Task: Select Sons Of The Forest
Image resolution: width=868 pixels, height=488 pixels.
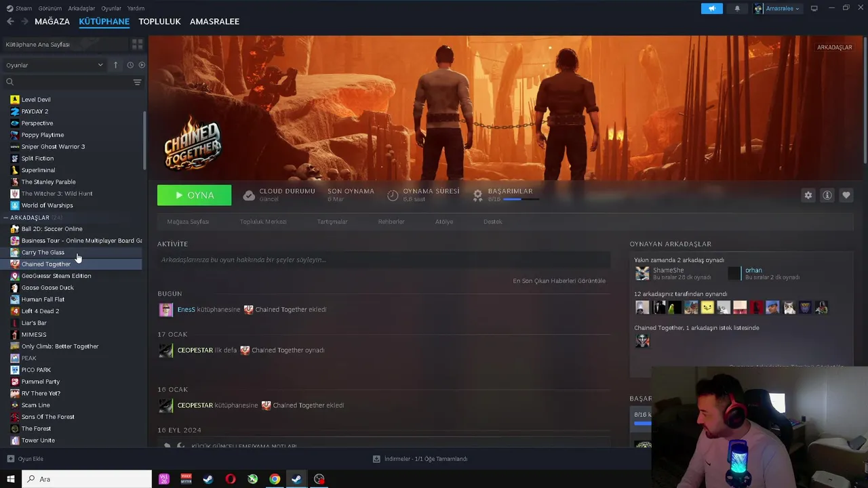Action: tap(47, 417)
